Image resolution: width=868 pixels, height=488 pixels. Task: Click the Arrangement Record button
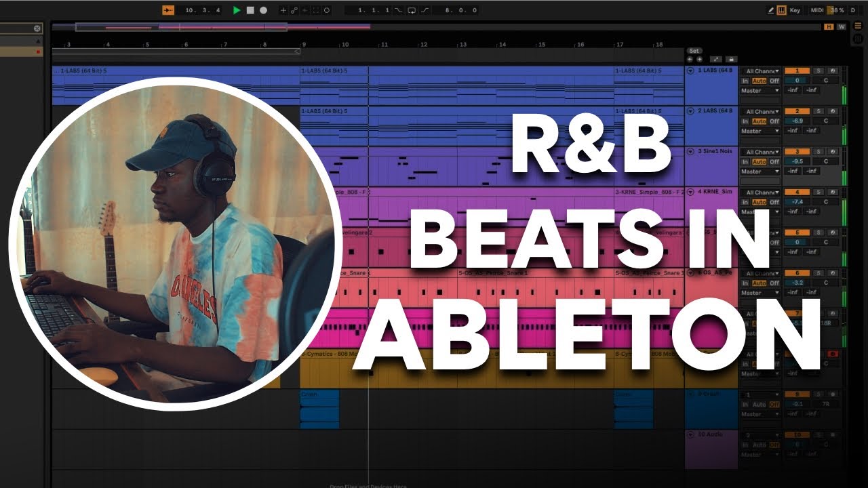point(263,10)
